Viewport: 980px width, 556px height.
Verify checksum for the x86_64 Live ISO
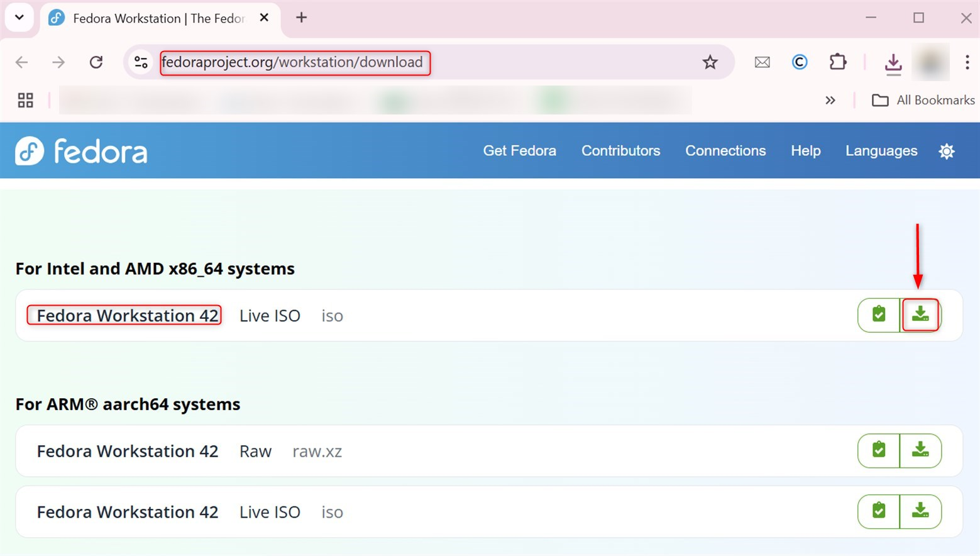pyautogui.click(x=879, y=315)
